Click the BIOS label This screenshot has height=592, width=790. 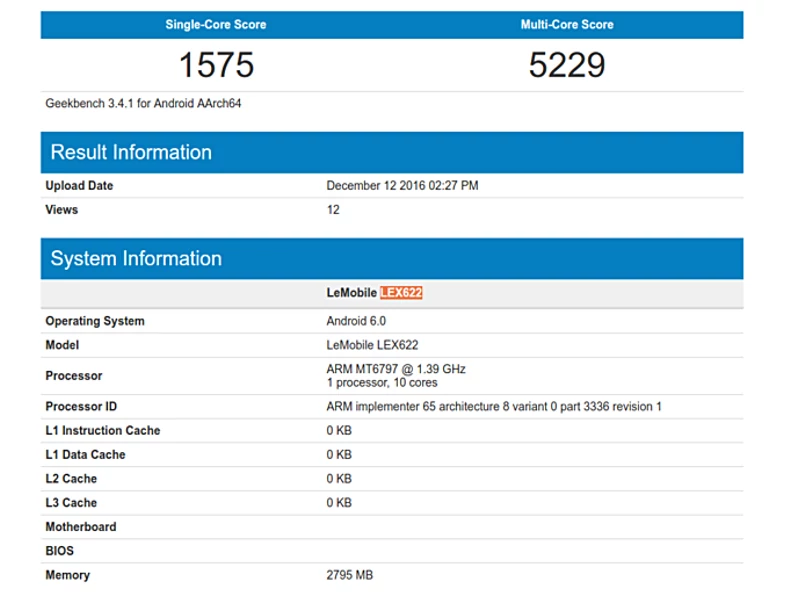click(x=59, y=551)
